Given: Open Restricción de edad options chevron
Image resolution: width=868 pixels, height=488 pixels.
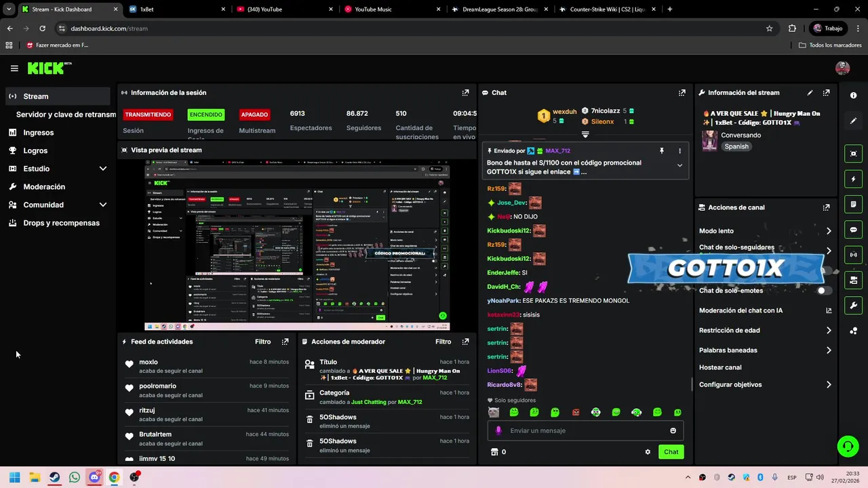Looking at the screenshot, I should 829,331.
